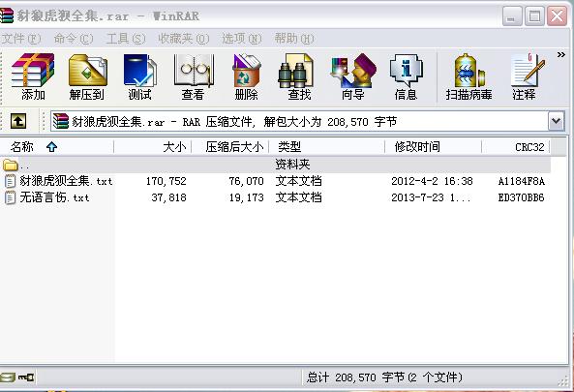574x392 pixels.
Task: Click the archive path address field
Action: [299, 121]
